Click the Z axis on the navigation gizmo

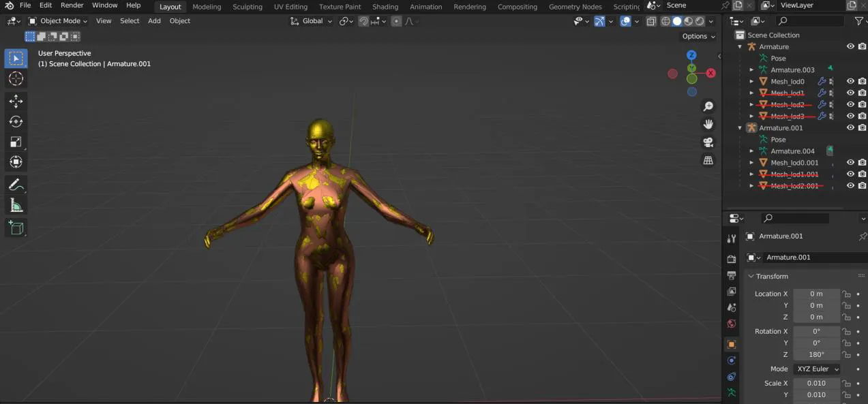691,55
